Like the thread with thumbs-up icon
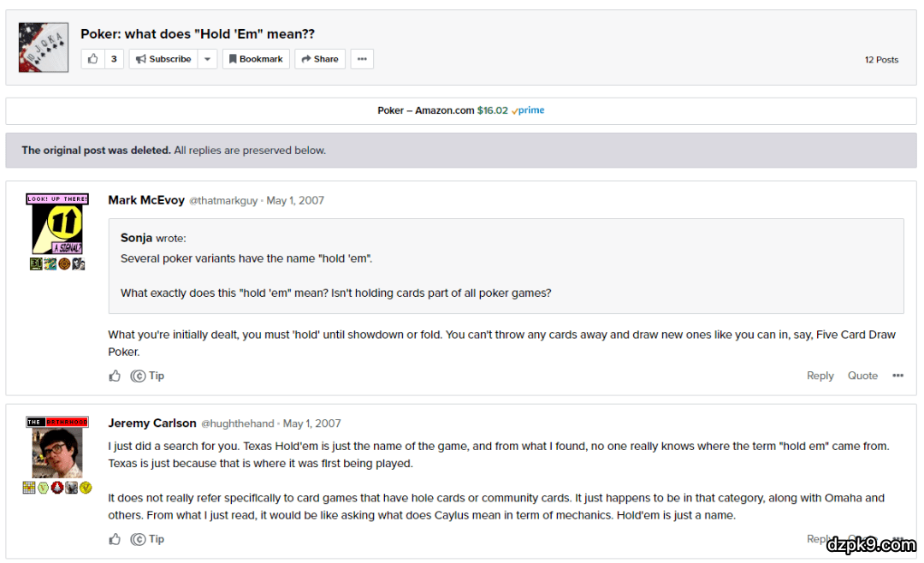Screen dimensions: 924x563 (x=93, y=59)
